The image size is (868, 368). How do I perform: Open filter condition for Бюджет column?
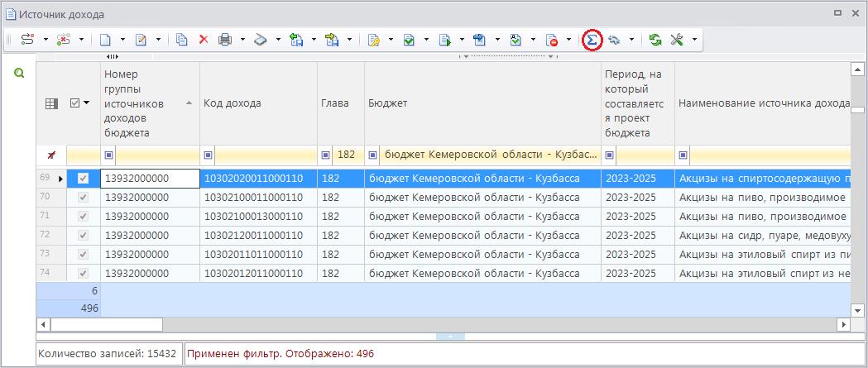(373, 155)
